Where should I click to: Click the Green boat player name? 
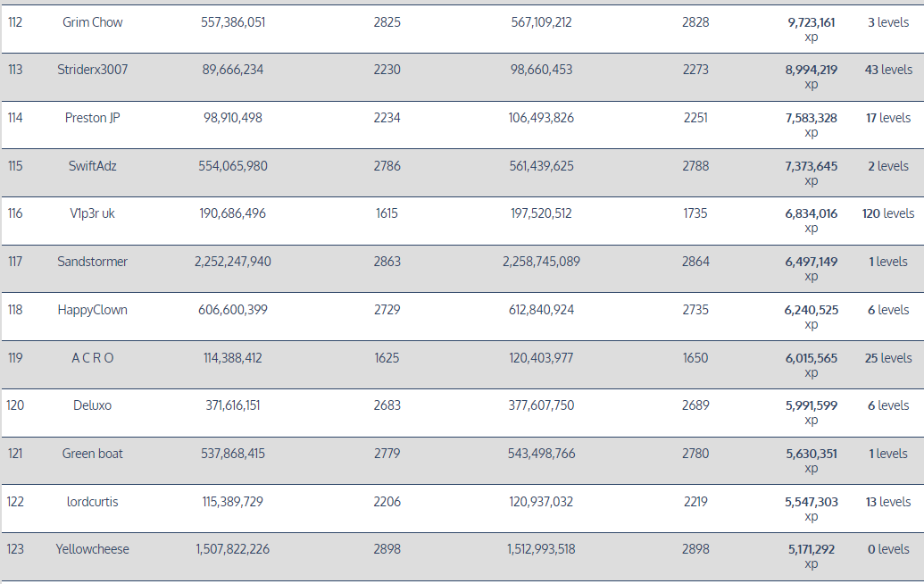[x=93, y=454]
